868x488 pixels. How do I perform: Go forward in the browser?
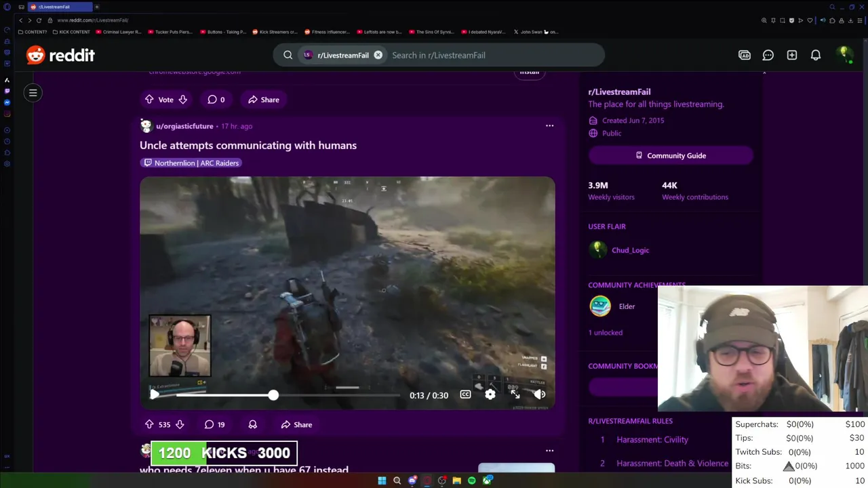point(29,20)
